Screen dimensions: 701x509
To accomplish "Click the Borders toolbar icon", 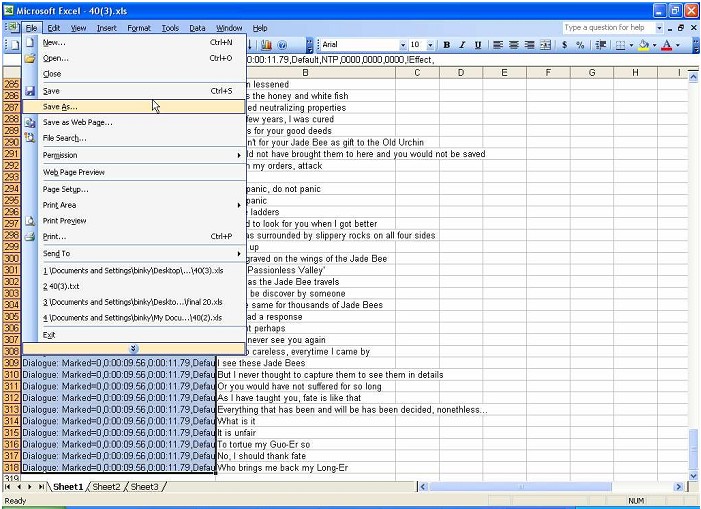I will [620, 45].
